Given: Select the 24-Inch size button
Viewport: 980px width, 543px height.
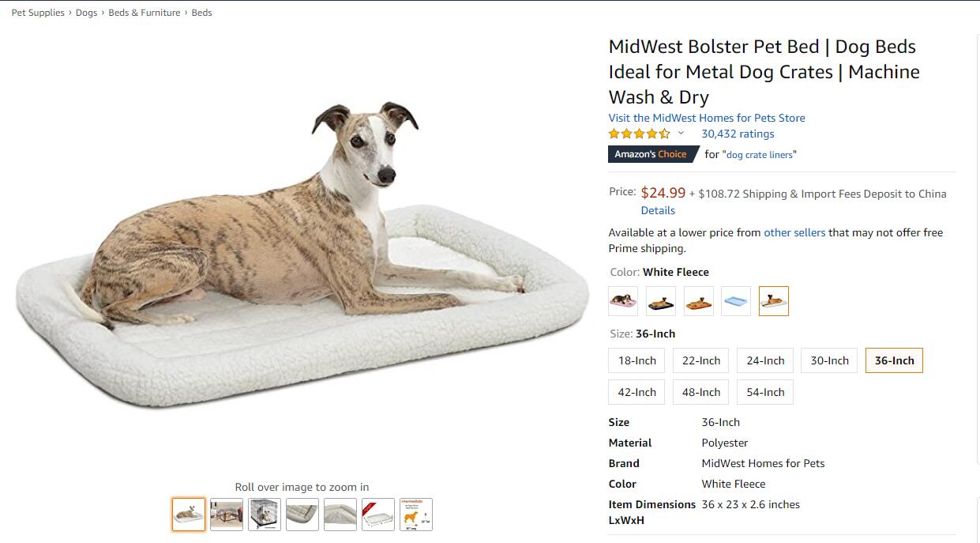Looking at the screenshot, I should coord(765,360).
